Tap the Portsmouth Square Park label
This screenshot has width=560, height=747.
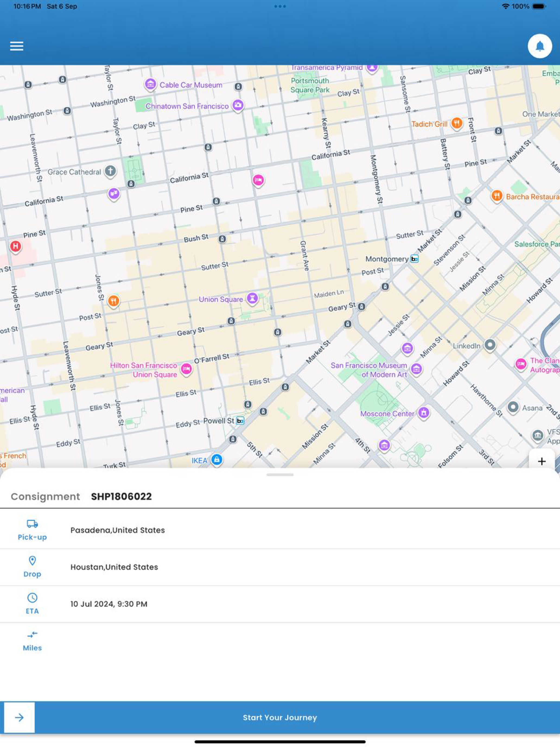click(310, 85)
